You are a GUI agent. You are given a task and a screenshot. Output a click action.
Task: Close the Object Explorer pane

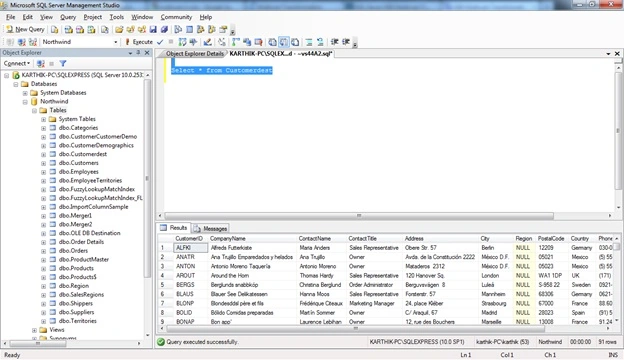click(147, 53)
